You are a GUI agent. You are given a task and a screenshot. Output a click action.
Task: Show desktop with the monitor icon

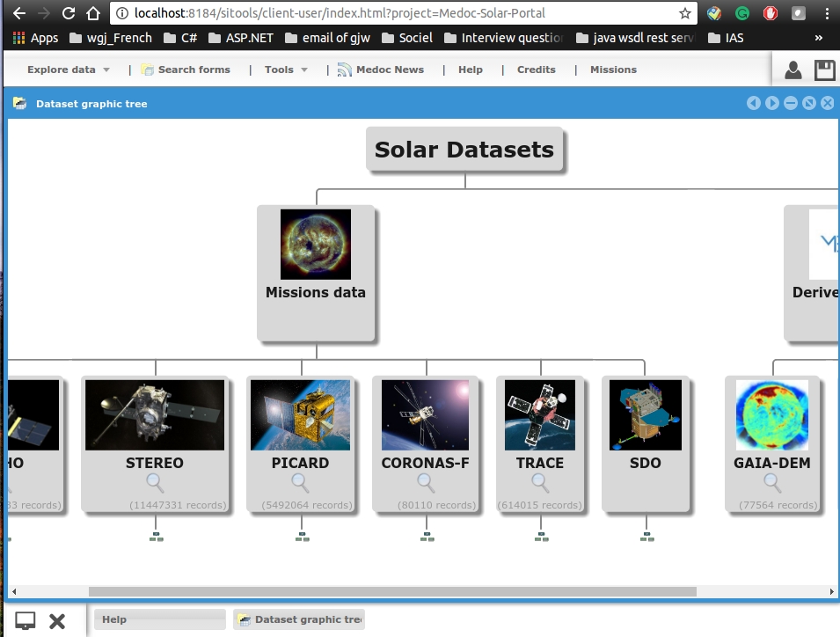coord(26,621)
